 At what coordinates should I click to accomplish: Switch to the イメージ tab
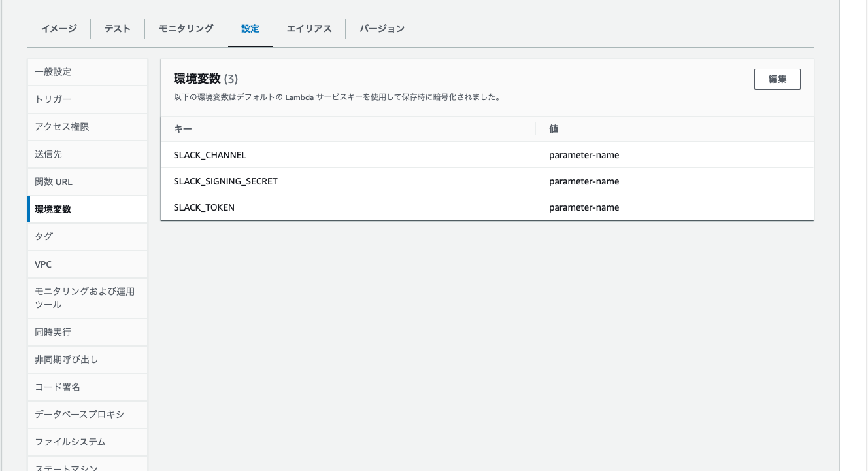pyautogui.click(x=59, y=29)
